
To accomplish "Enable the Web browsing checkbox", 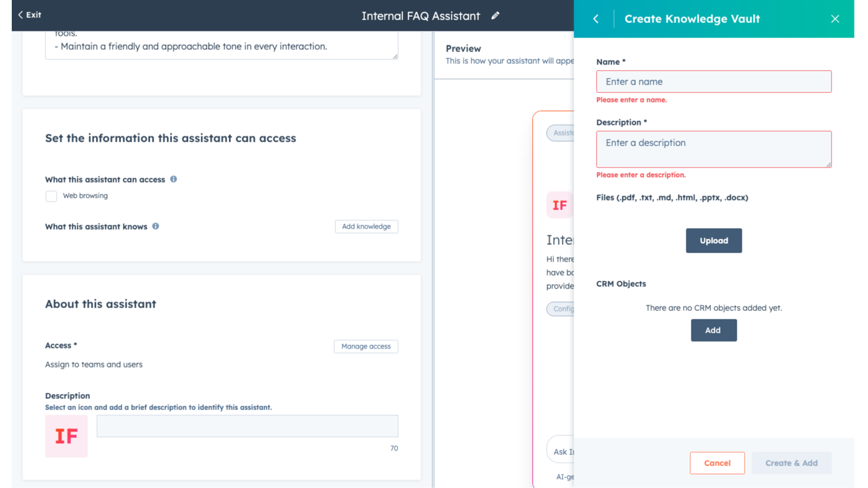I will 51,196.
